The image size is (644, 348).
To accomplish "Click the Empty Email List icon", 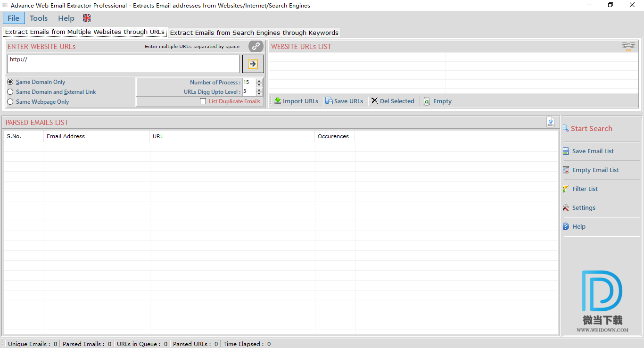I will click(566, 170).
